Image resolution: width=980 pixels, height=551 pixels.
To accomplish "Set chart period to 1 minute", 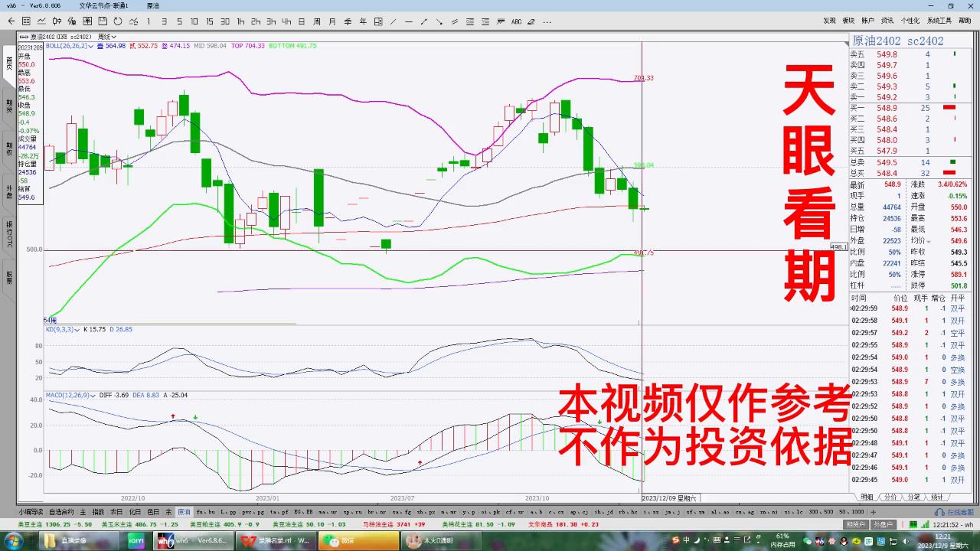I will [149, 21].
